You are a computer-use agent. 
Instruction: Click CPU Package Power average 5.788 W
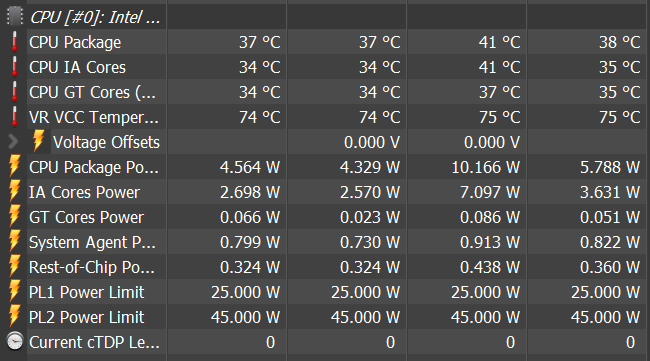[x=610, y=167]
